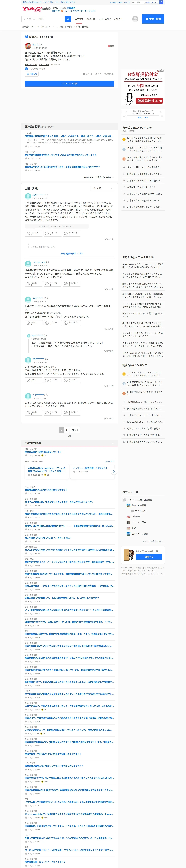186x868 pixels.
Task: Click なるほど reaction on 1151269306 answer
Action: coord(33,284)
